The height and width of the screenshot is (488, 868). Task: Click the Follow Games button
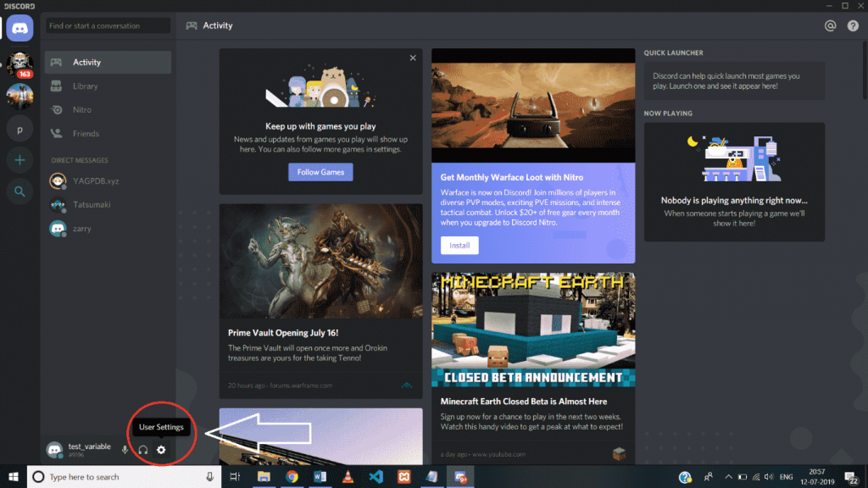(320, 172)
